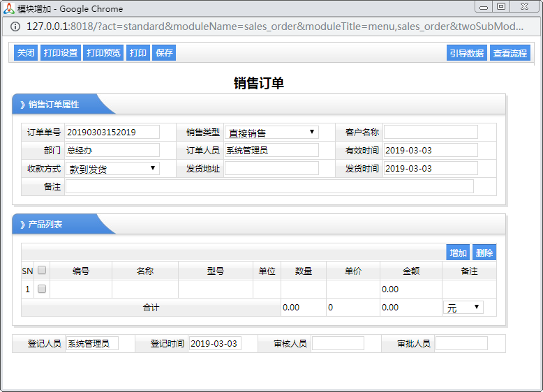Open the 收款方式 dropdown
The width and height of the screenshot is (543, 392).
point(112,169)
